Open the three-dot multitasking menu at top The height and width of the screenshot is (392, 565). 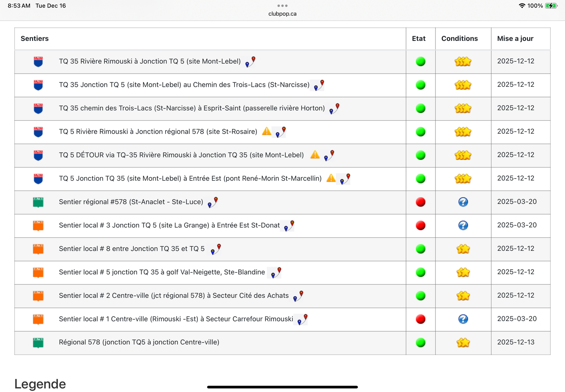(282, 6)
